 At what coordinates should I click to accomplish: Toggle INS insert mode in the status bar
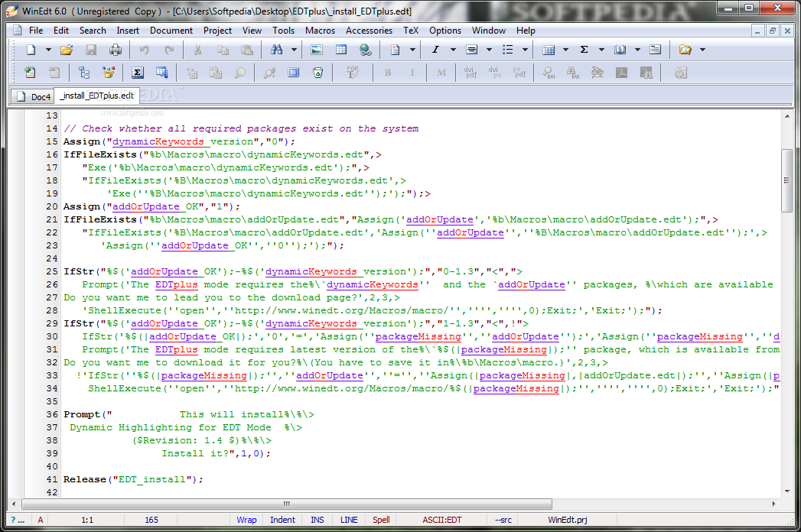317,520
